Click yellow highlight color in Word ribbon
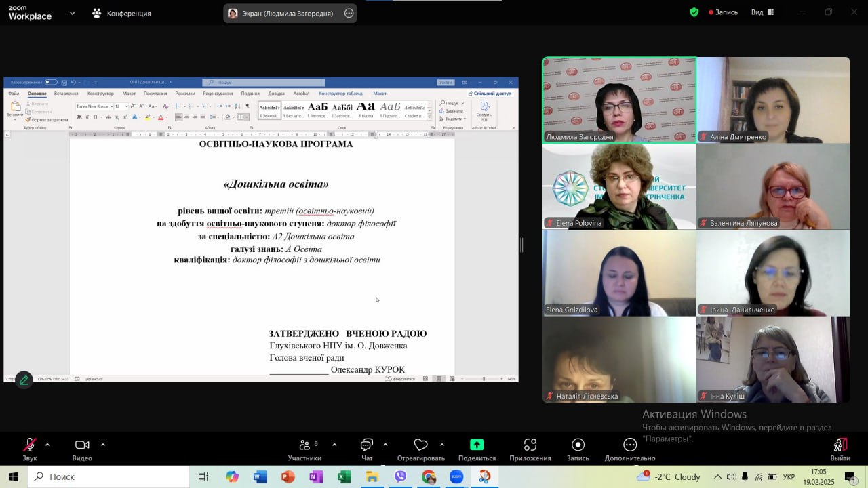Screen dimensions: 868x488 [147, 117]
